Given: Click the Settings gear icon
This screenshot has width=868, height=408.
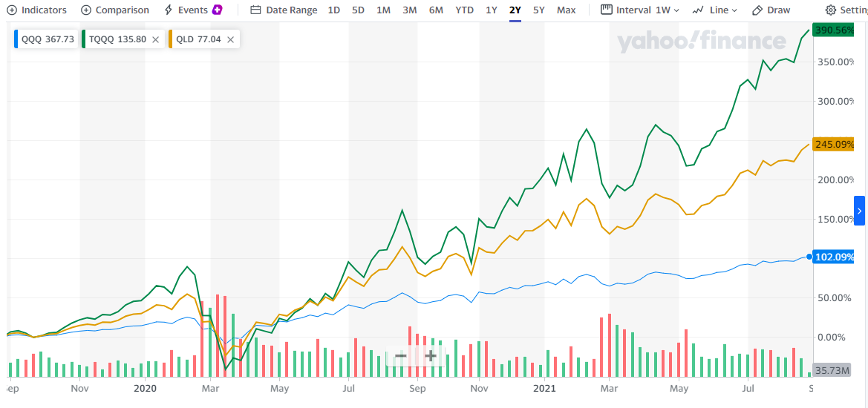Looking at the screenshot, I should coord(830,10).
